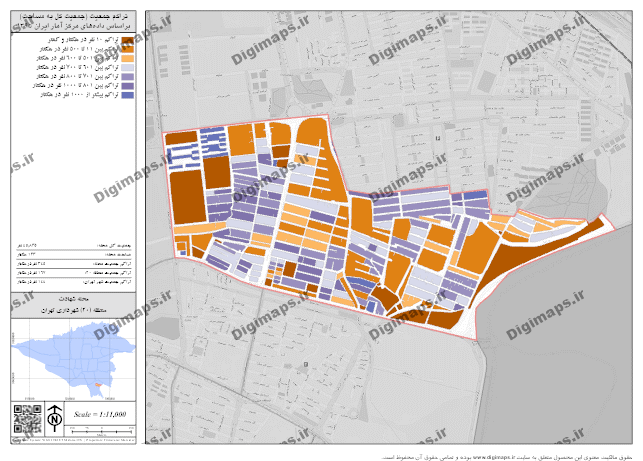Image resolution: width=643 pixels, height=461 pixels.
Task: Click the orange highlighted district in the Tehran inset
Action: (x=98, y=385)
